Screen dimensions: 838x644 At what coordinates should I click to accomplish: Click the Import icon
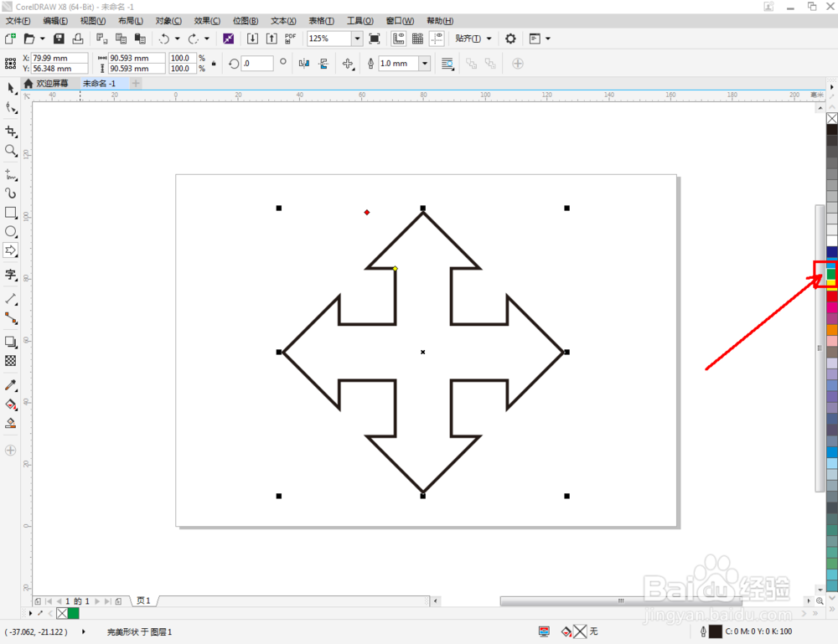(x=252, y=39)
